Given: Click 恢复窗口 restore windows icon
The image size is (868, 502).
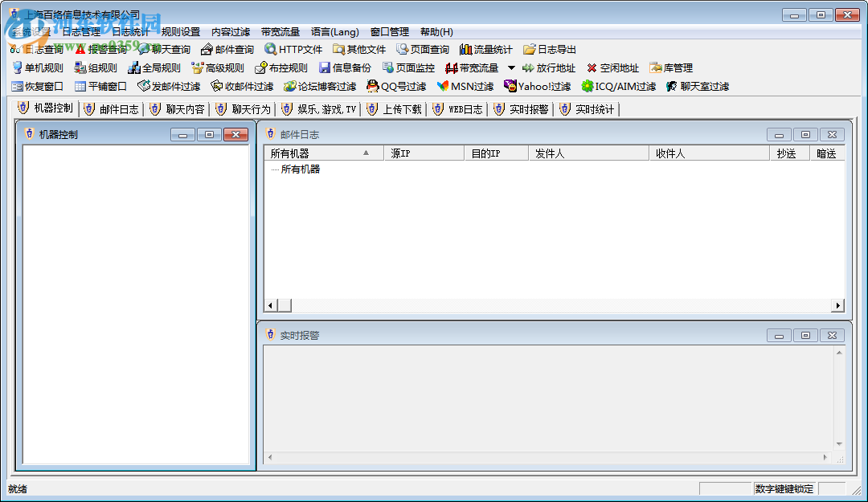Looking at the screenshot, I should tap(17, 86).
